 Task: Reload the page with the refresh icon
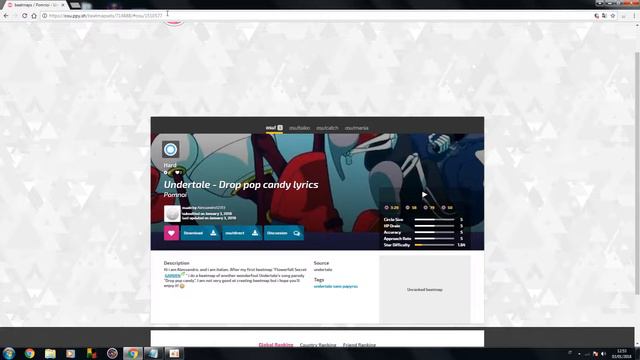click(x=24, y=16)
